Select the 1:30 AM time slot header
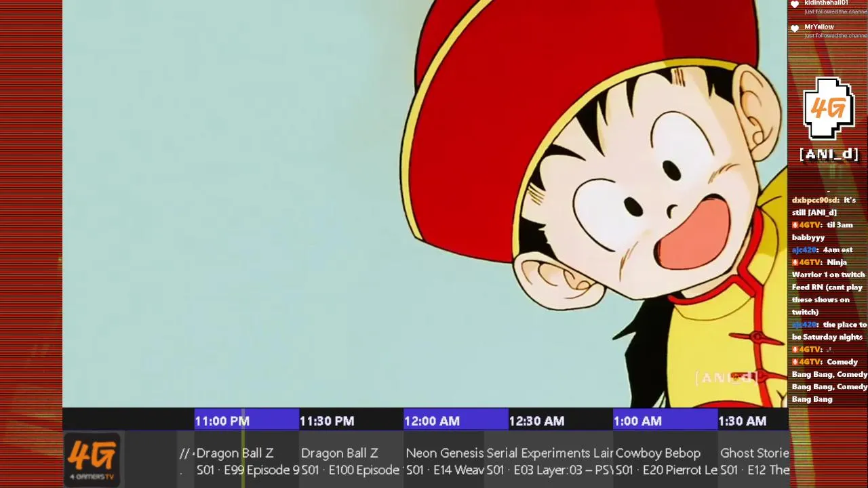The image size is (868, 488). click(x=753, y=421)
